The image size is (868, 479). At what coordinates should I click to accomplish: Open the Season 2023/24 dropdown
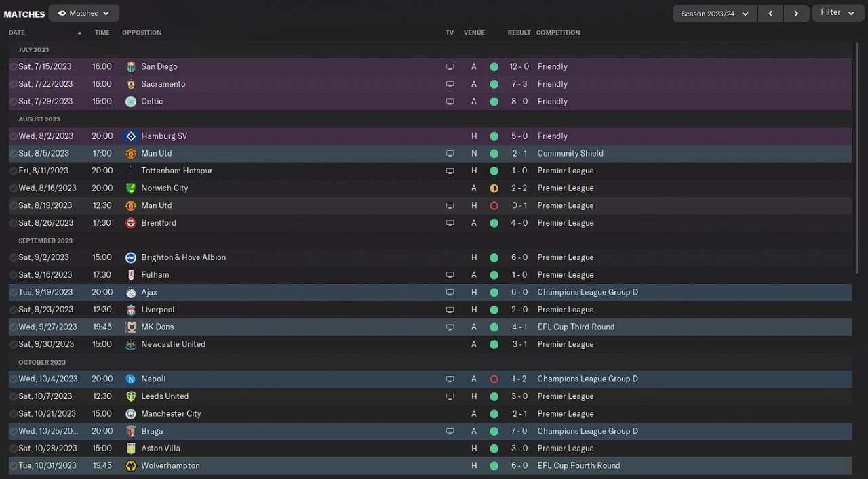(715, 14)
